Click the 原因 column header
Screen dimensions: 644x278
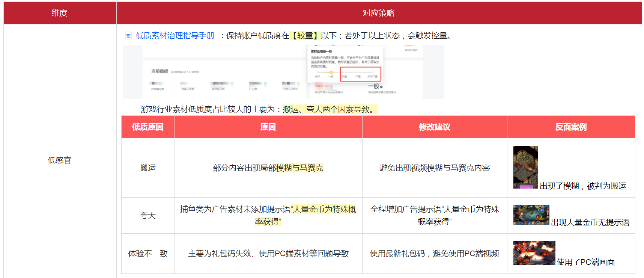tap(268, 127)
